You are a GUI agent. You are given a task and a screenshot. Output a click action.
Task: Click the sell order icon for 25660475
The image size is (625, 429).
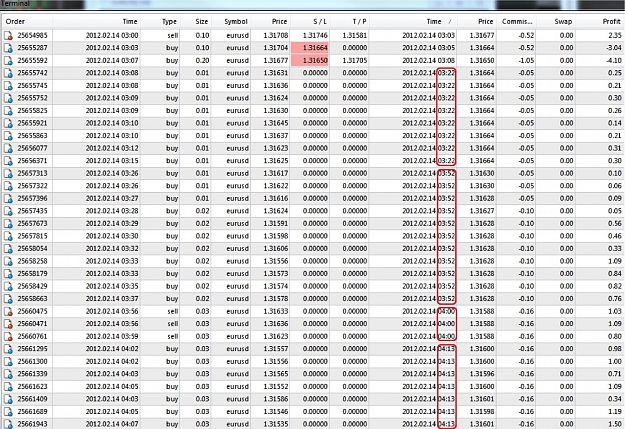(x=8, y=311)
